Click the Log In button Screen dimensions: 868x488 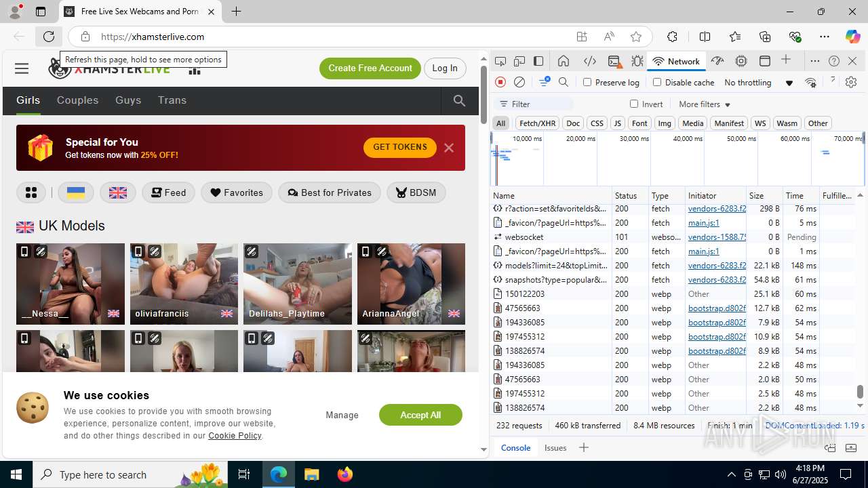445,68
